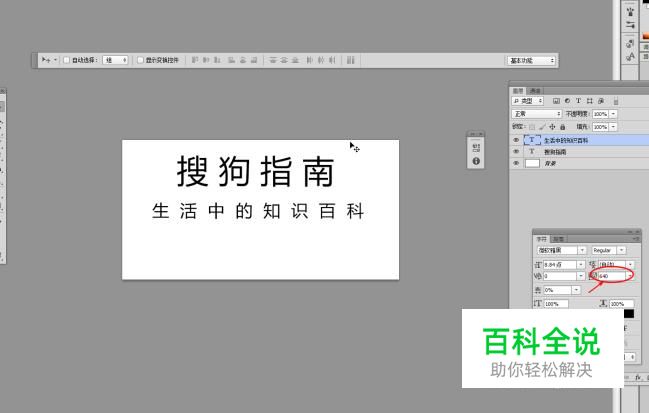The image size is (649, 413).
Task: Select the 搜狗指南 layer name
Action: click(555, 152)
